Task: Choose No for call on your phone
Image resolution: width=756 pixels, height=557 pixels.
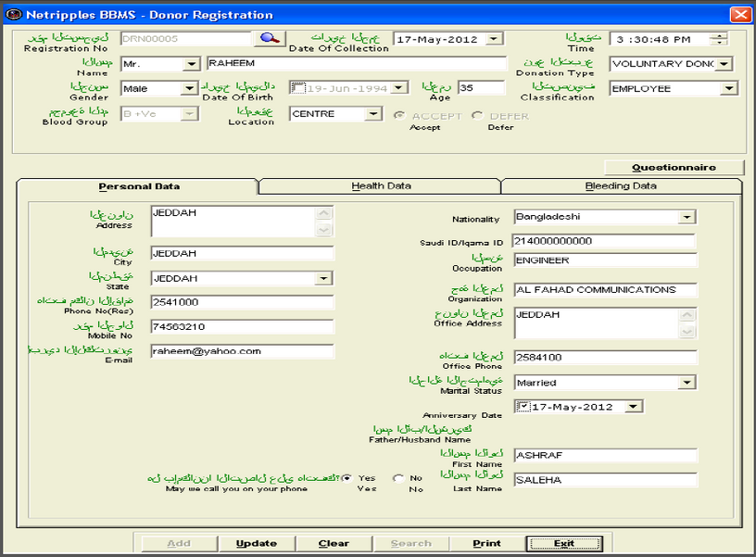Action: click(x=398, y=478)
